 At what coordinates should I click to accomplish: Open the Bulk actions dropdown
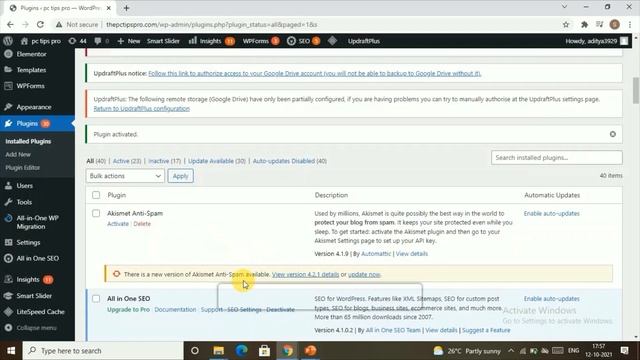pos(125,176)
